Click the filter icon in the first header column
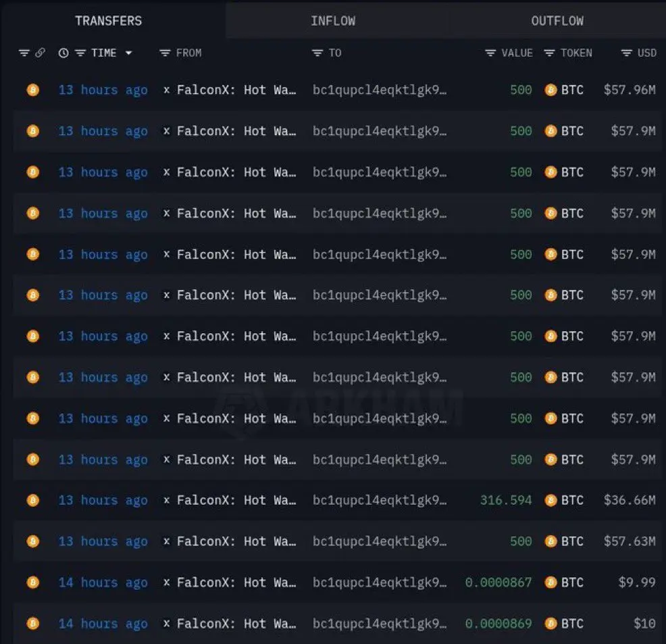This screenshot has width=666, height=644. (x=24, y=53)
